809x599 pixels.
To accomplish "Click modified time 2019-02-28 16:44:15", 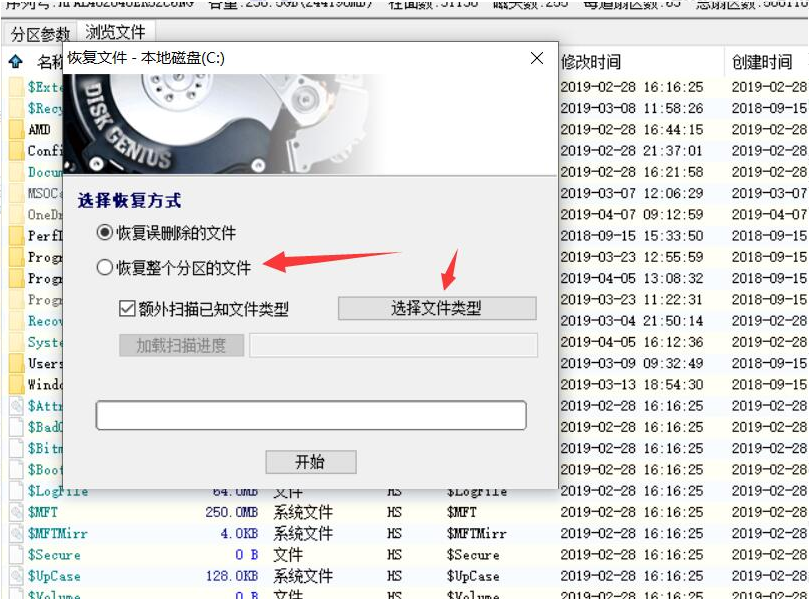I will point(632,129).
